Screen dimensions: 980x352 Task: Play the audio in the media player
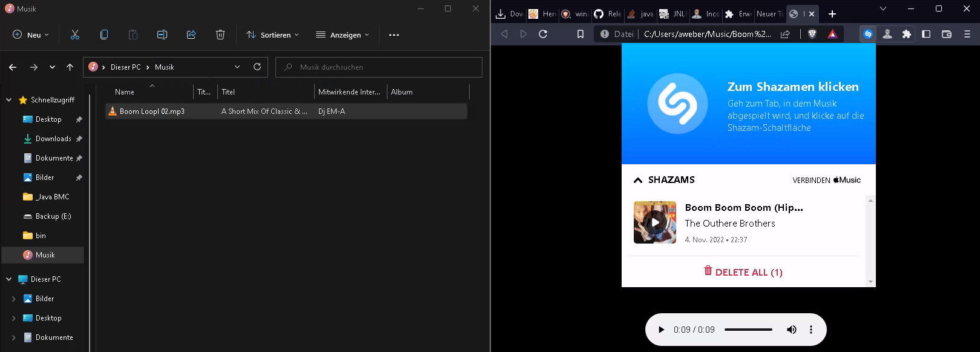point(661,330)
